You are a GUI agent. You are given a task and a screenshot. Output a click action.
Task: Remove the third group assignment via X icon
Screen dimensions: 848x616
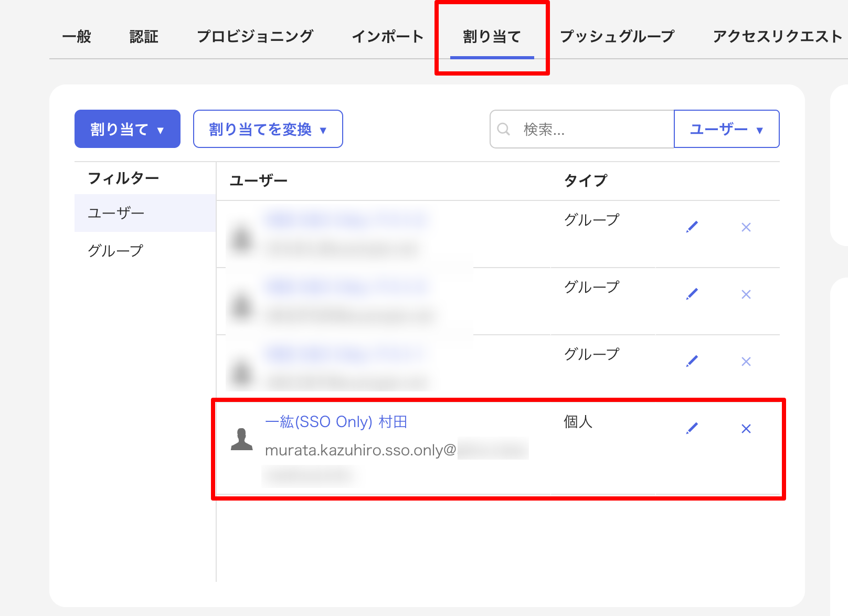click(746, 362)
